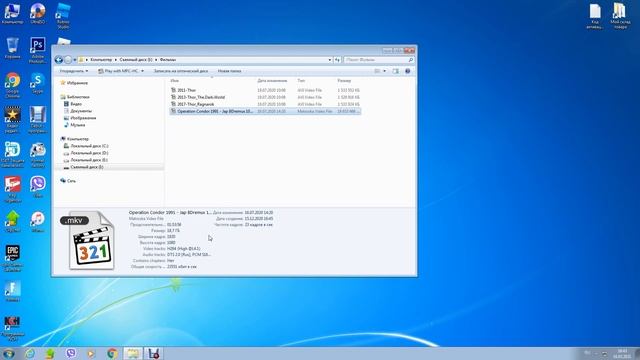Screen dimensions: 640x360
Task: Expand the address bar history dropdown
Action: [330, 60]
